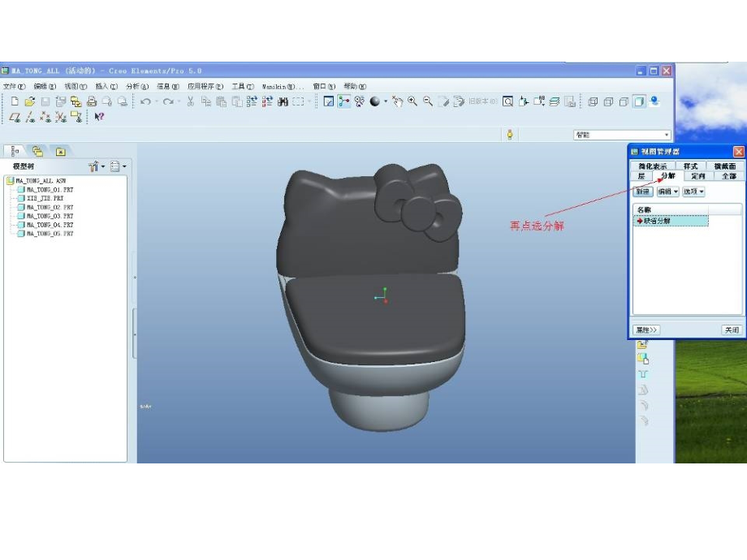Click the manikin figure icon below toolbar
The width and height of the screenshot is (747, 560).
click(x=510, y=135)
